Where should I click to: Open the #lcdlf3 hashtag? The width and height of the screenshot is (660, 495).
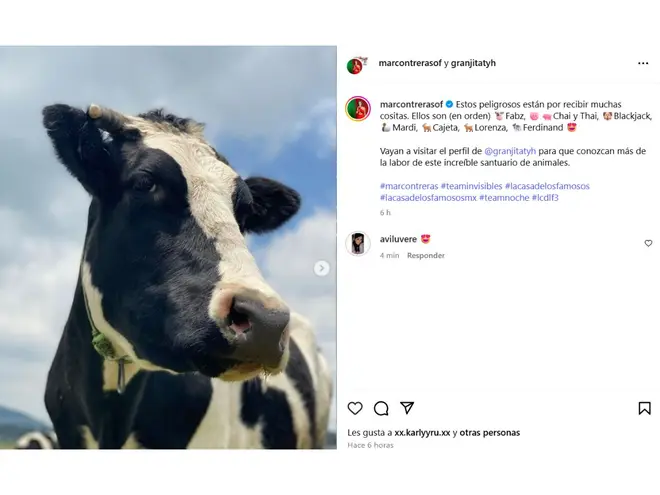(x=545, y=198)
